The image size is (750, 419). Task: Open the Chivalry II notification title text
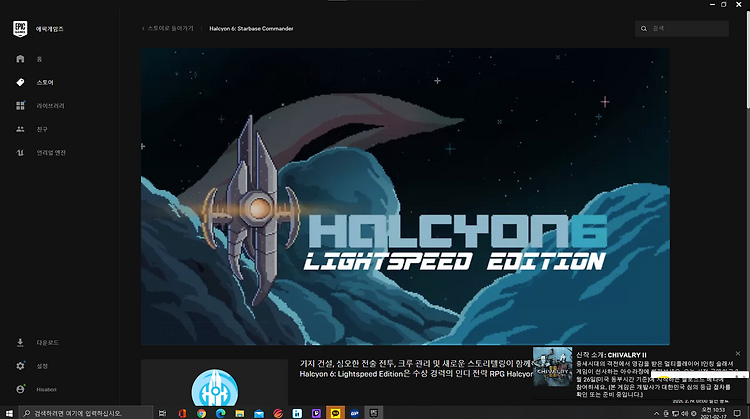[x=611, y=355]
